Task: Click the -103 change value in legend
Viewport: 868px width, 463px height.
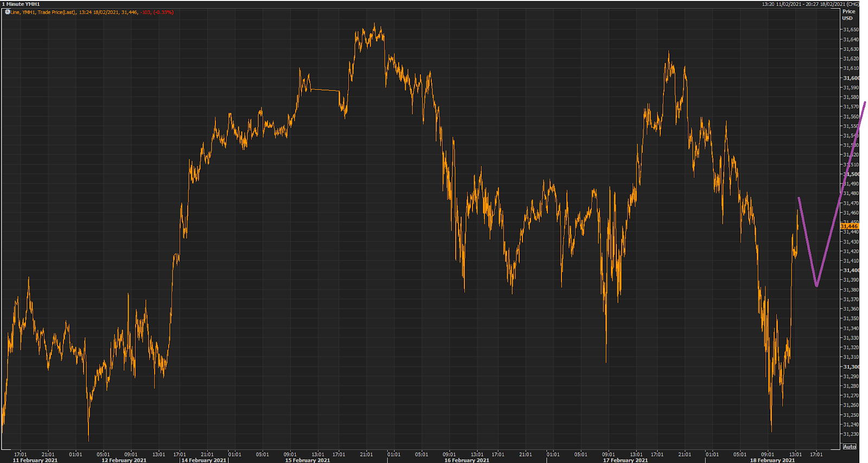Action: pos(145,12)
